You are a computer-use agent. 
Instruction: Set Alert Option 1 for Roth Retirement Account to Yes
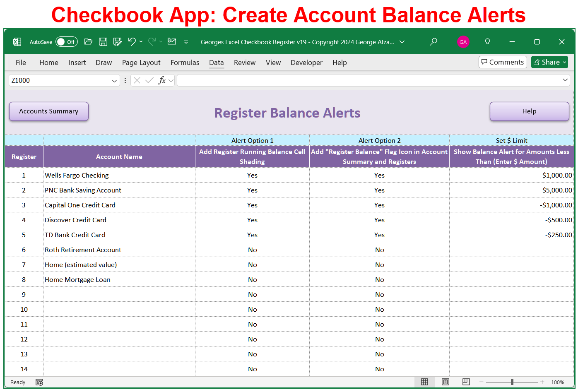(x=252, y=250)
